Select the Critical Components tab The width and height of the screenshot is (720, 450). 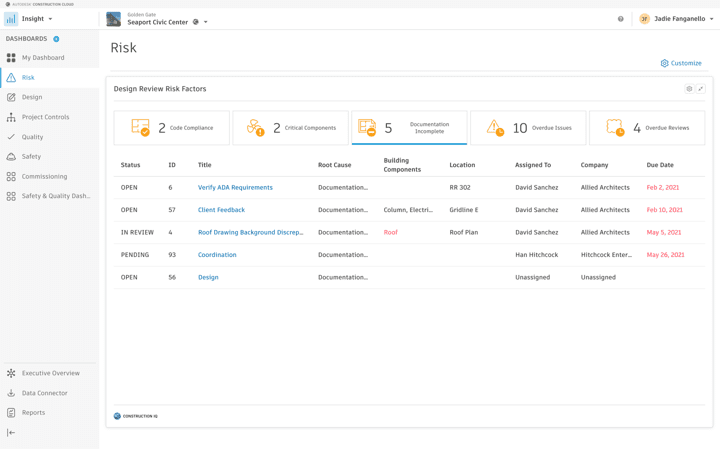pos(290,128)
